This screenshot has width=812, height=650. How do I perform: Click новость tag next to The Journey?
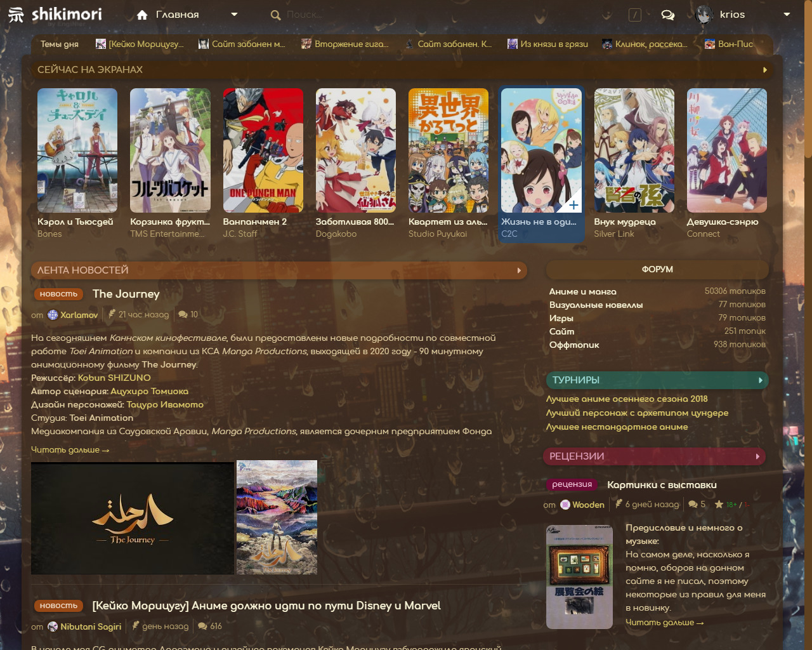[58, 294]
